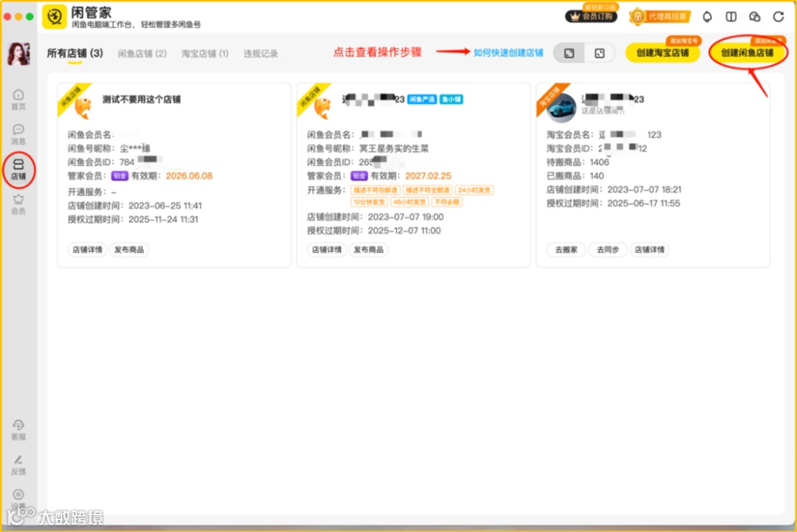Click the nickname 冥王星务实的生菜

coord(394,148)
